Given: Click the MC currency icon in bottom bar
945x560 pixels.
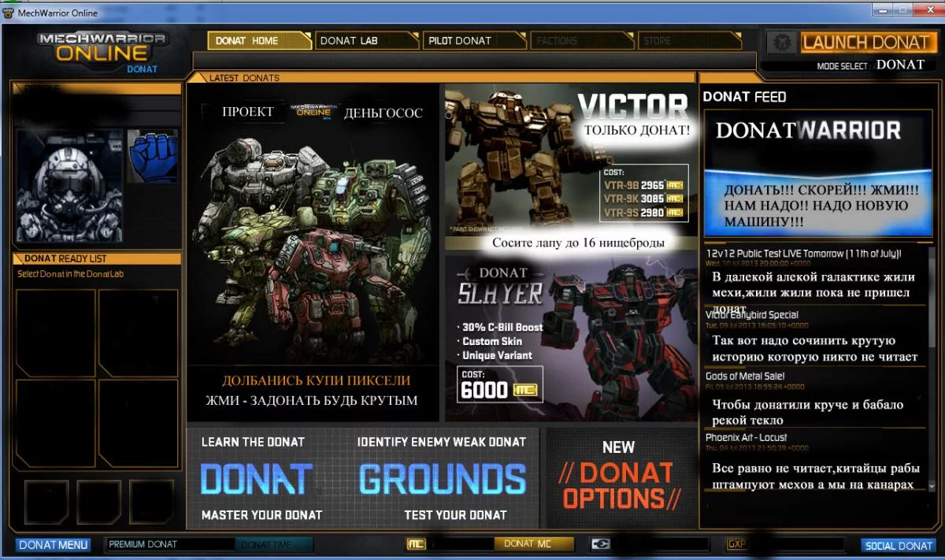Looking at the screenshot, I should tap(416, 544).
